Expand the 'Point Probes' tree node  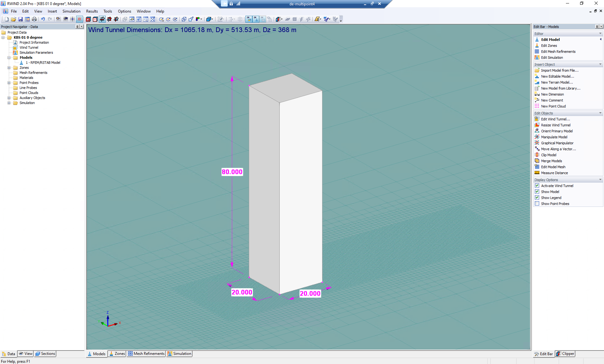[x=9, y=83]
